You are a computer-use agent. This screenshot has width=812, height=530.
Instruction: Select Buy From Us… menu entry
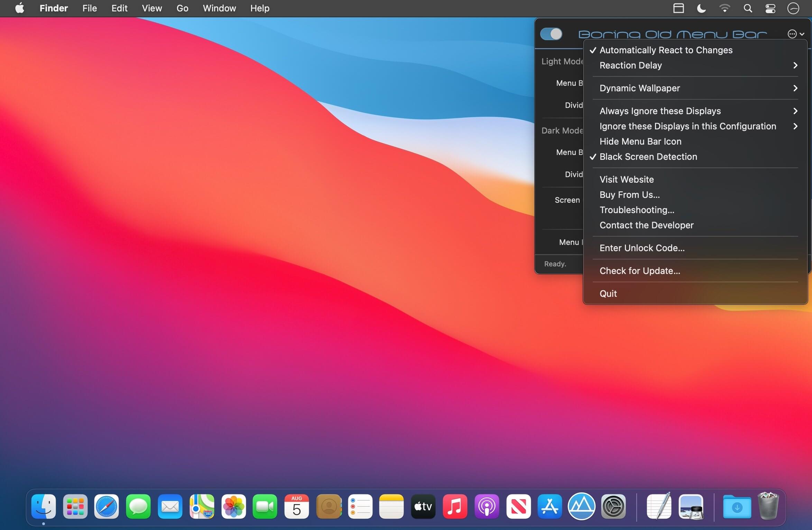pyautogui.click(x=695, y=195)
